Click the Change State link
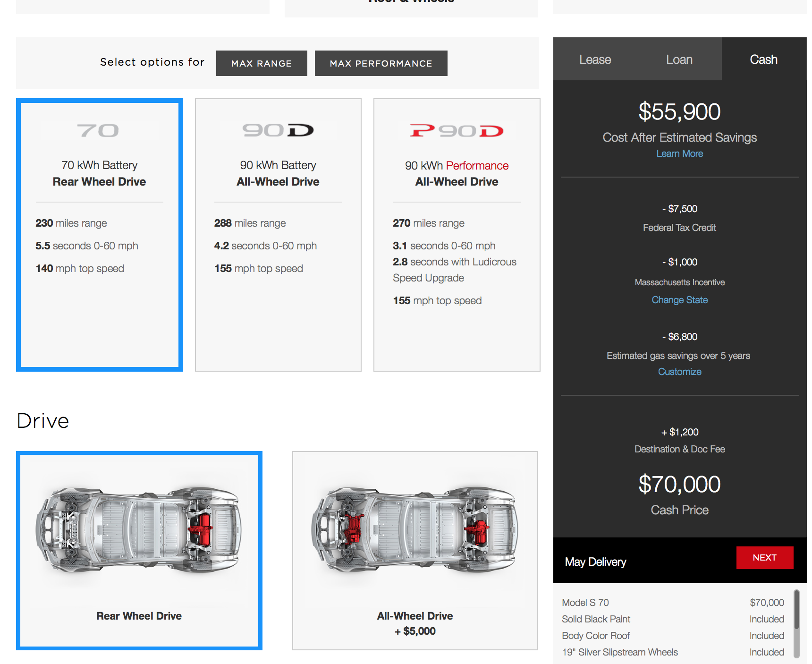The height and width of the screenshot is (664, 812). [x=680, y=300]
